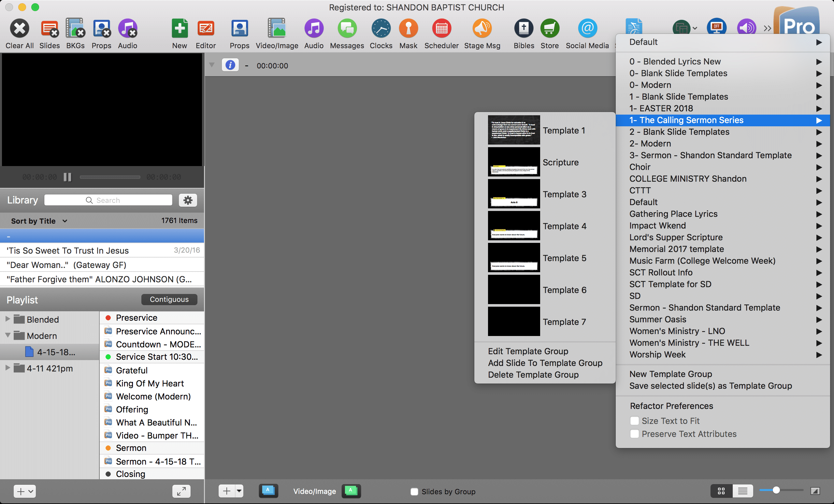Open the Scheduler icon
The image size is (834, 504).
441,28
